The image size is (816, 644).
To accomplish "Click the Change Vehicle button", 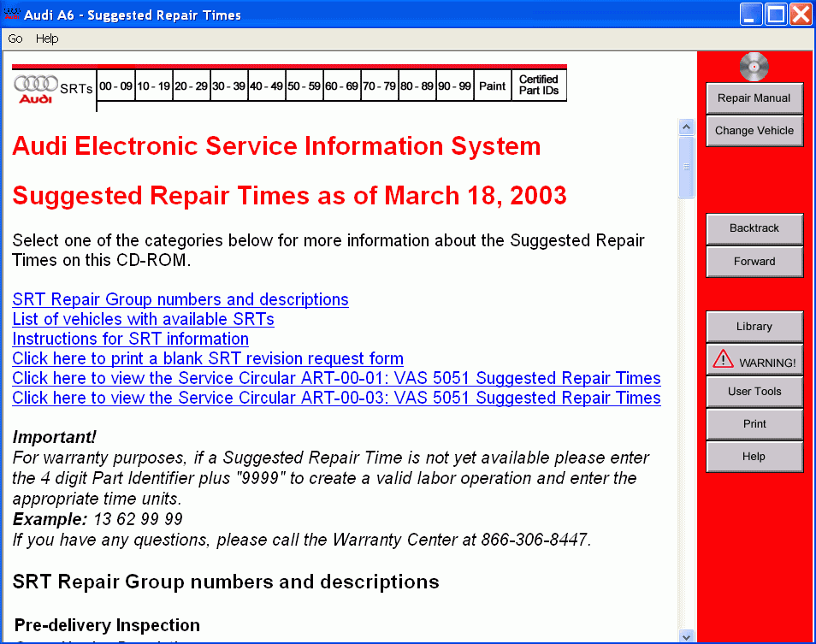I will coord(754,131).
